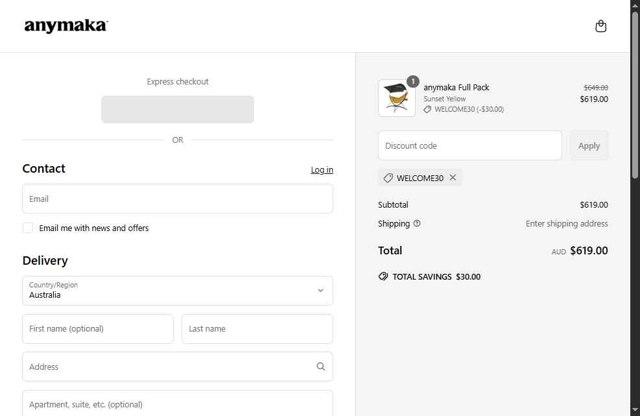Click the Enter shipping address text
Screen dimensions: 640x416
pyautogui.click(x=567, y=224)
